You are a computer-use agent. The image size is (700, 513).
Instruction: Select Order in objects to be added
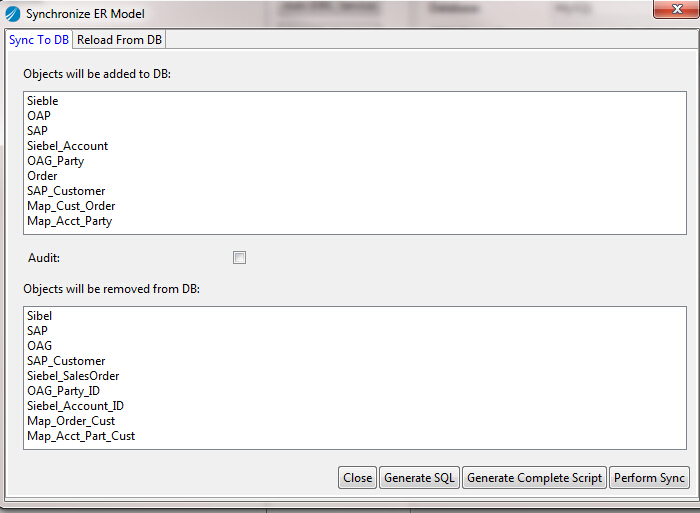pyautogui.click(x=43, y=176)
